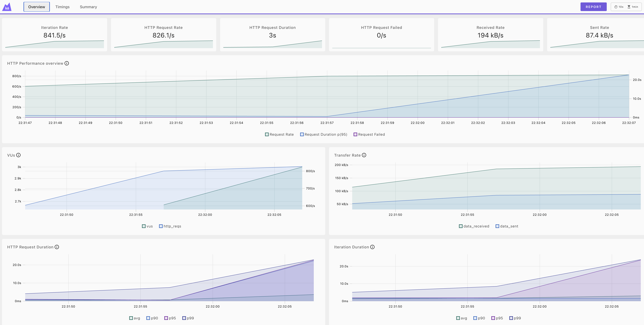Click the Transfer Rate info icon
644x325 pixels.
tap(364, 155)
